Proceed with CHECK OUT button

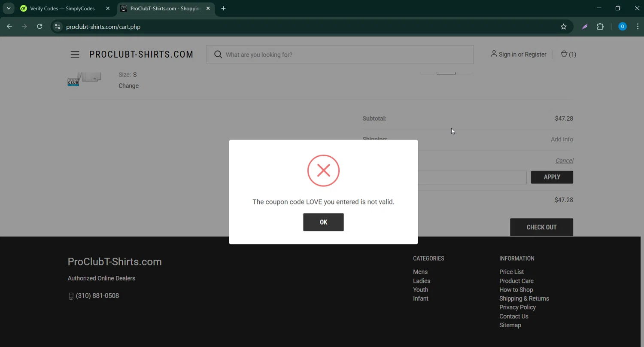(541, 227)
